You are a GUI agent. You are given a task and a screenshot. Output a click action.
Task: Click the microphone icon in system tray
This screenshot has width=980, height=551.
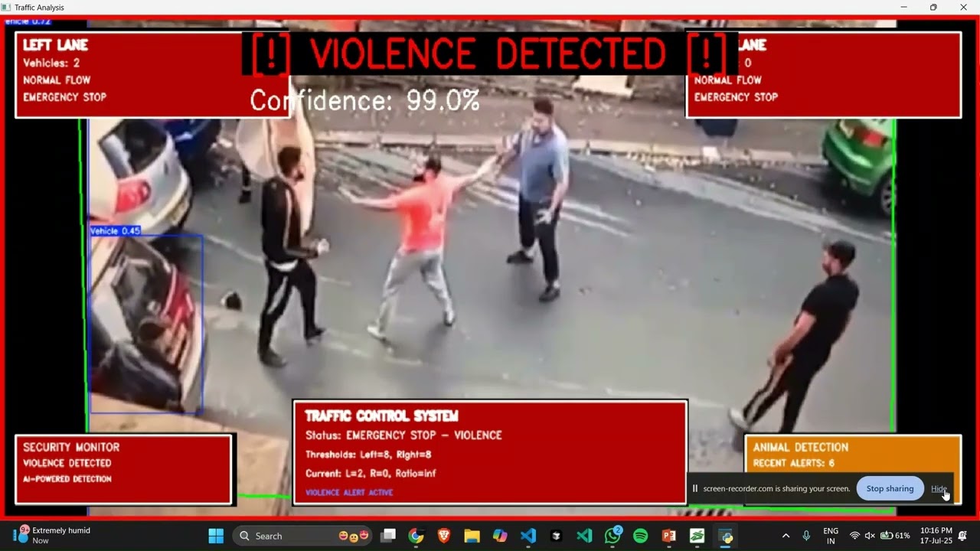point(805,536)
